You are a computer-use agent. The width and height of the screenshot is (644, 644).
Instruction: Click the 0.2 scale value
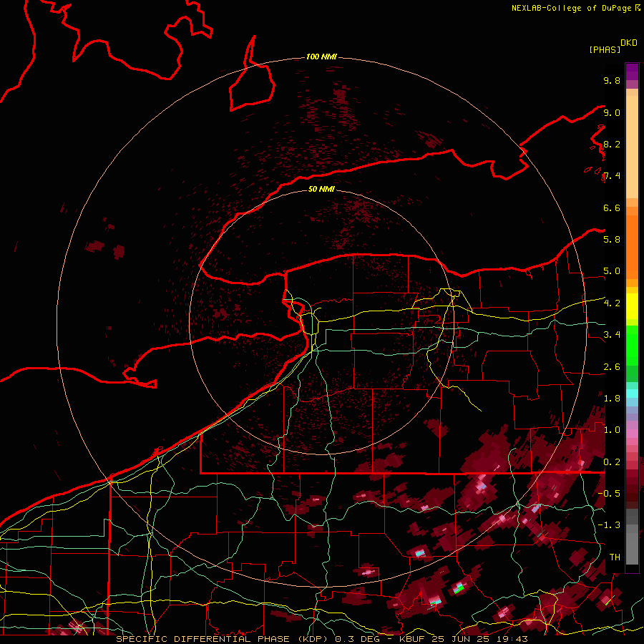point(612,462)
